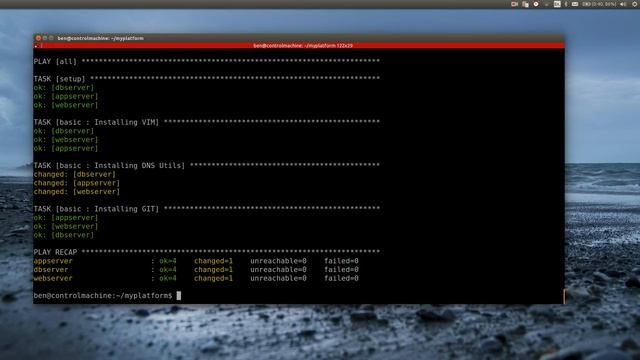640x360 pixels.
Task: Click unreachable=0 in the dbserver recap row
Action: (278, 269)
